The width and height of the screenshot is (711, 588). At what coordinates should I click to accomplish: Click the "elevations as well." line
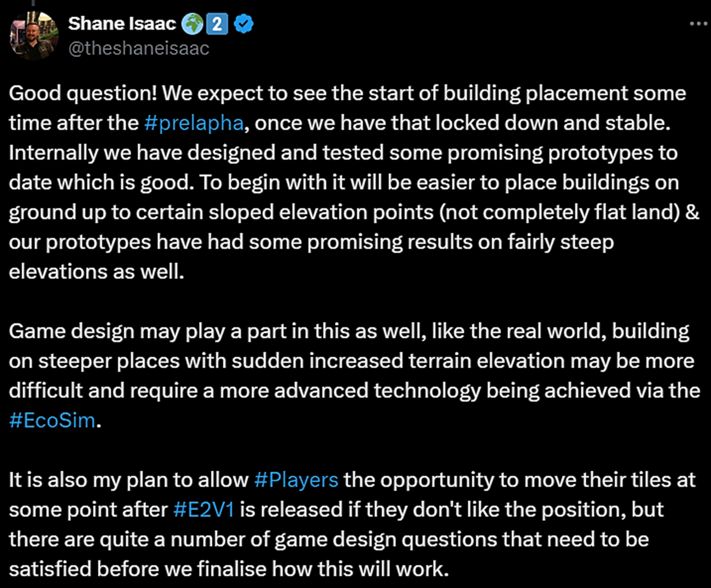point(96,272)
